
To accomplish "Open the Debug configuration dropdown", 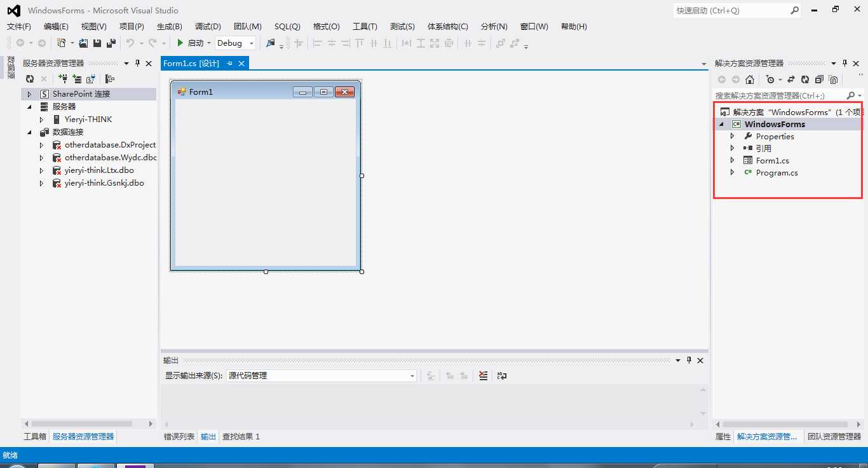I will 252,43.
